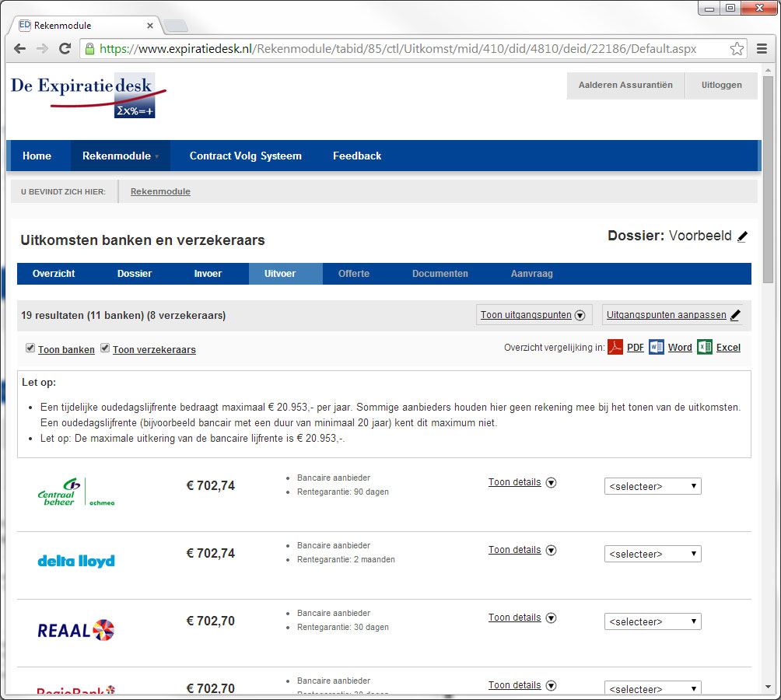The width and height of the screenshot is (781, 700).
Task: Click the scrollbar down arrow
Action: [768, 688]
